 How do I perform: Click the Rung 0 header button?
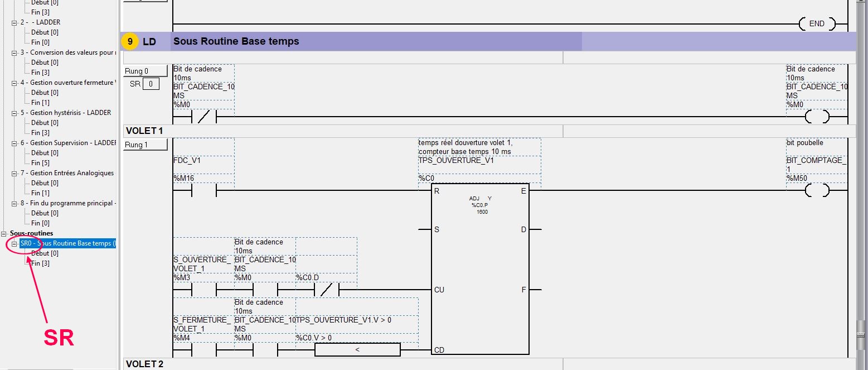[145, 71]
